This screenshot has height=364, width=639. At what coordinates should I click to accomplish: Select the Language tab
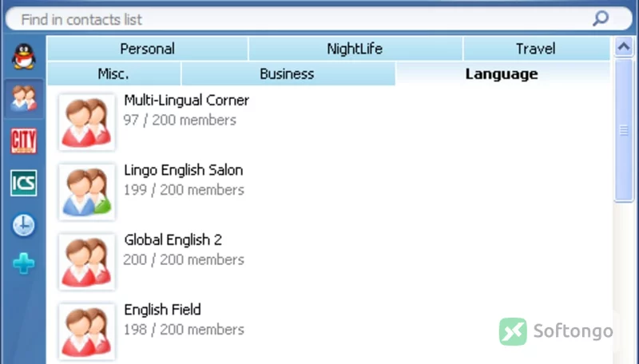(502, 73)
